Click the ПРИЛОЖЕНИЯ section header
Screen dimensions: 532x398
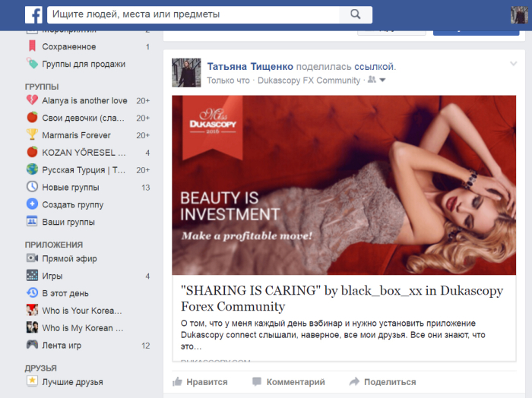54,245
